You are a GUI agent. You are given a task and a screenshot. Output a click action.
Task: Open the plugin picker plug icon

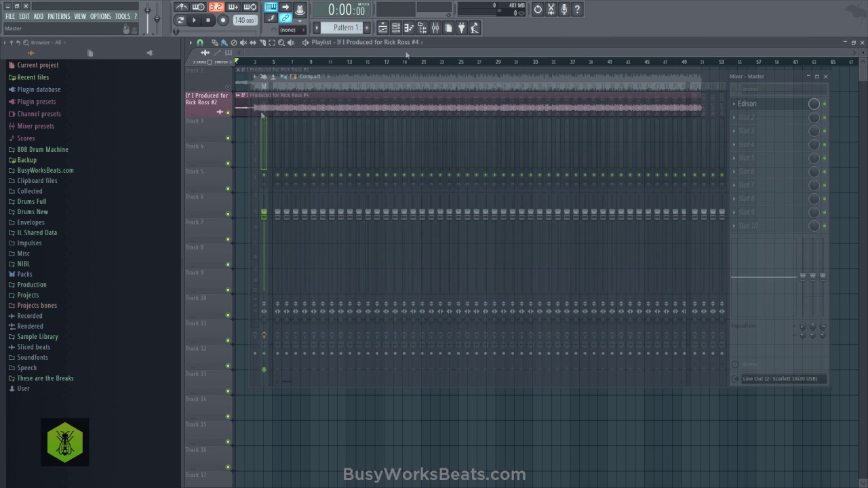pyautogui.click(x=461, y=28)
